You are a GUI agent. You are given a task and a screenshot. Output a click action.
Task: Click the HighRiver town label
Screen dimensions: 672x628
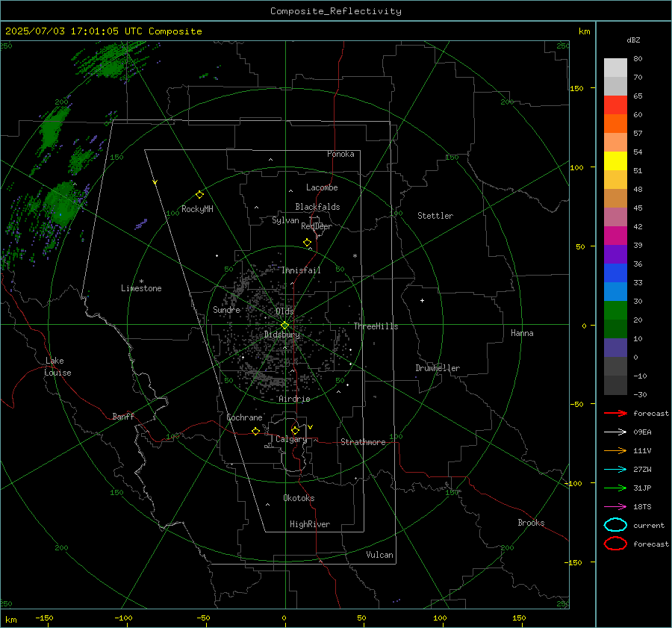pos(310,524)
